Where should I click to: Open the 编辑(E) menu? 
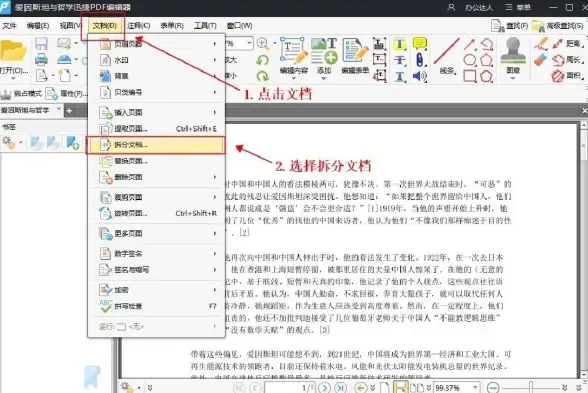[38, 26]
